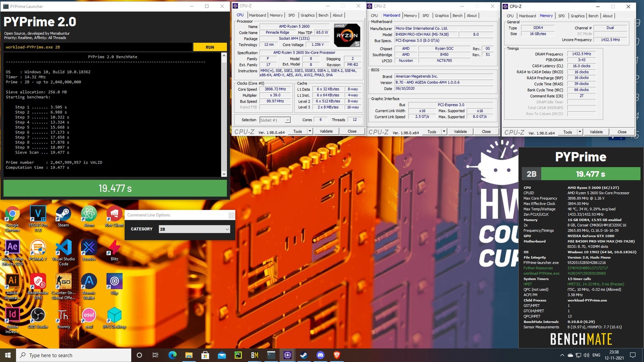
Task: Open Blitz desktop icon
Action: (x=114, y=250)
